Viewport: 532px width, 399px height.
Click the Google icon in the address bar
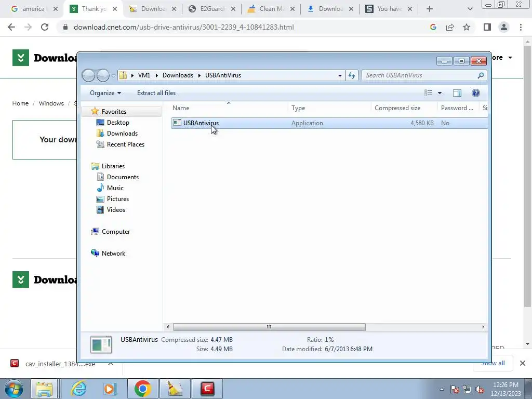[x=433, y=27]
